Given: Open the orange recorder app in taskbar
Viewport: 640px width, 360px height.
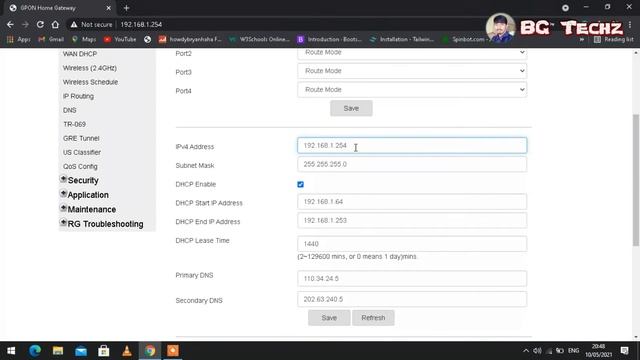Looking at the screenshot, I should [173, 351].
